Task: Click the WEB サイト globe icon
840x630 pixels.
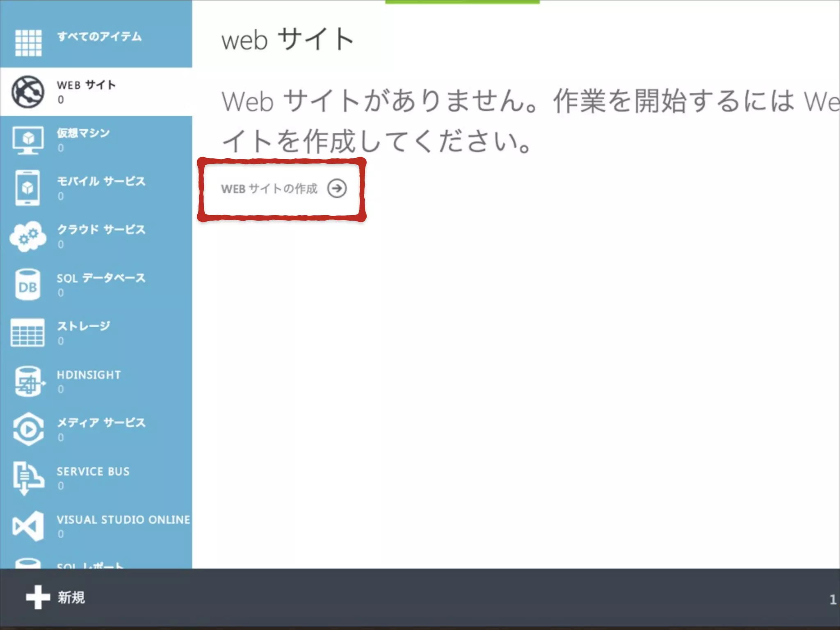Action: click(x=27, y=92)
